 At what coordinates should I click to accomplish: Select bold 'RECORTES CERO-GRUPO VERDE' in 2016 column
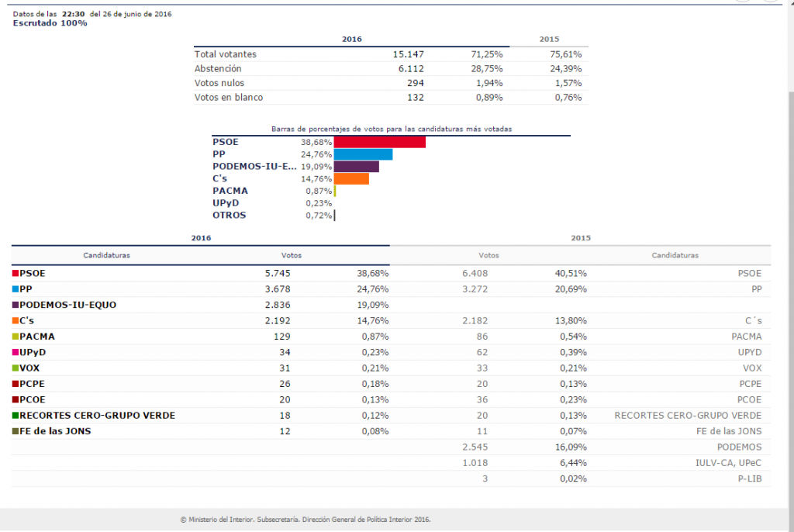click(97, 416)
